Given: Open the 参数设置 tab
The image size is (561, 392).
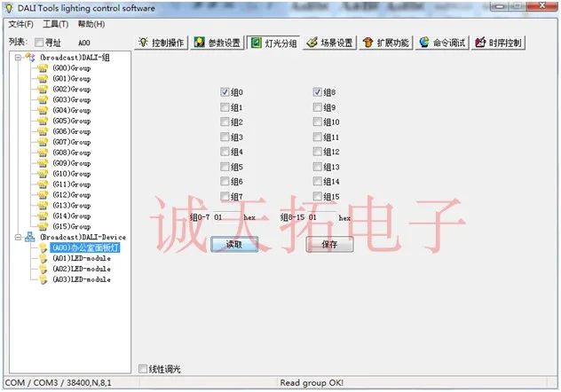Looking at the screenshot, I should coord(217,43).
